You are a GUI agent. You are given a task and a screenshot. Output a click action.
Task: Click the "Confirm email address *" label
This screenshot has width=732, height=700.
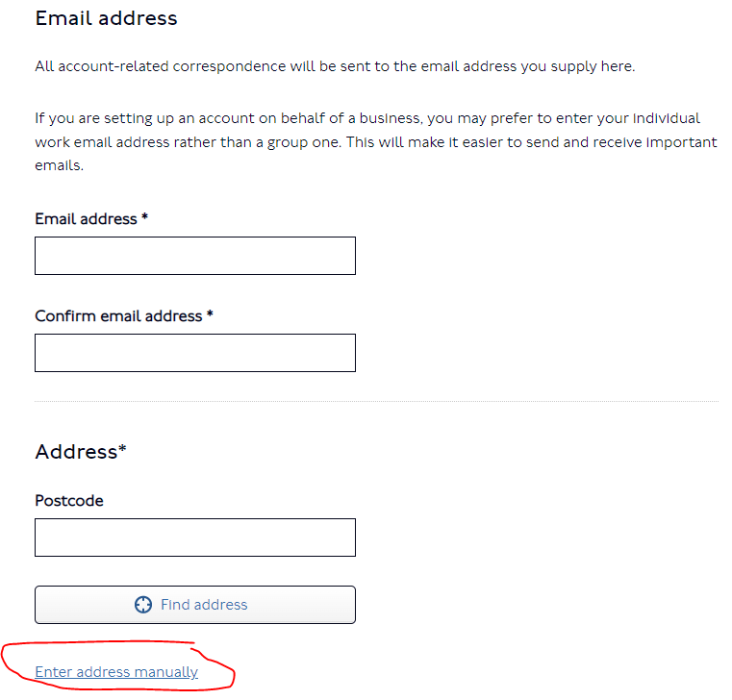[118, 316]
